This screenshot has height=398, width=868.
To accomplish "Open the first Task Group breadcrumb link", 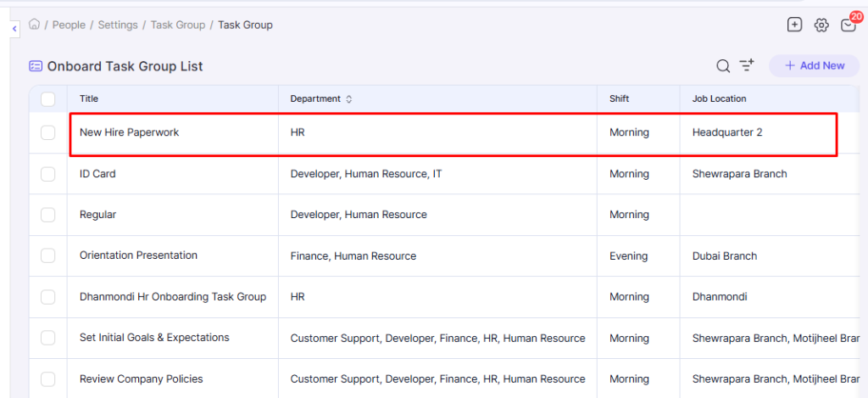I will (x=178, y=25).
